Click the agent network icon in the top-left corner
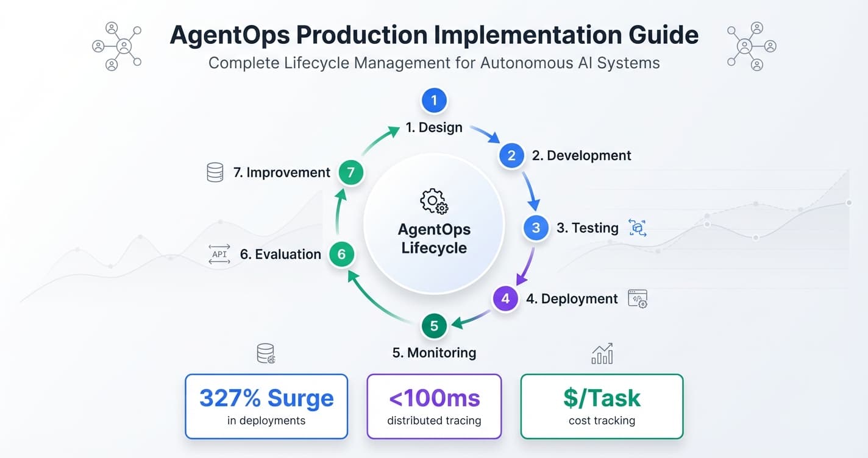The height and width of the screenshot is (458, 868). pos(117,44)
